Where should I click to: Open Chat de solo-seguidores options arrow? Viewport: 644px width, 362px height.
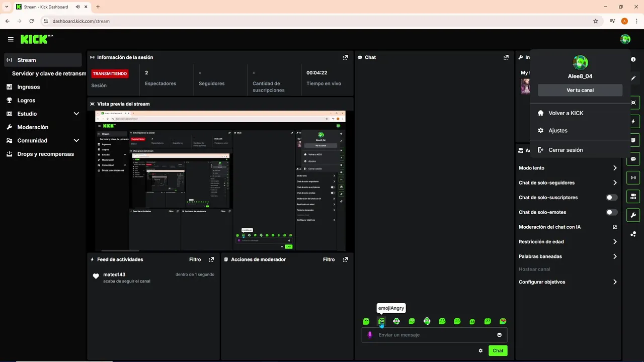(615, 183)
